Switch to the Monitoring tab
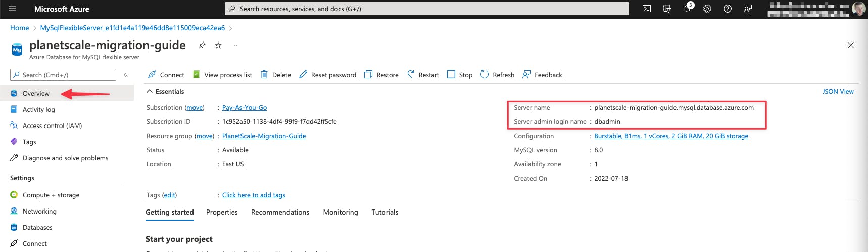Viewport: 868px width, 252px height. (x=340, y=212)
